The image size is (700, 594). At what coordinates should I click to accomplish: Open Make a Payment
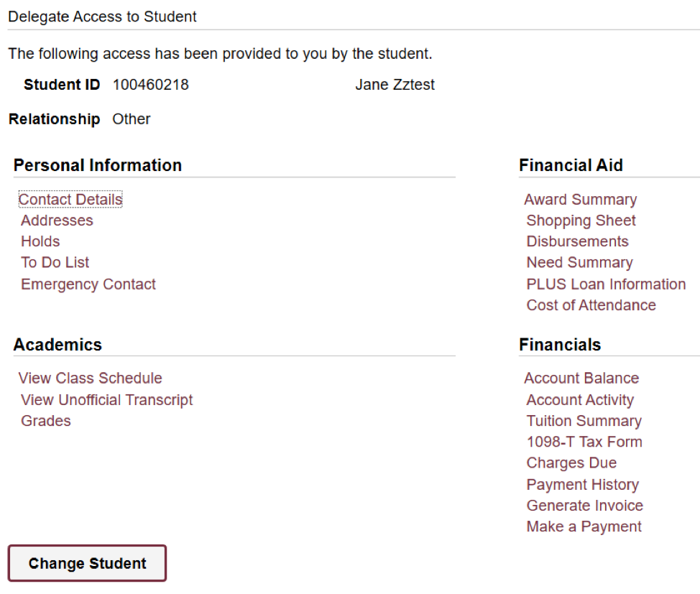583,526
